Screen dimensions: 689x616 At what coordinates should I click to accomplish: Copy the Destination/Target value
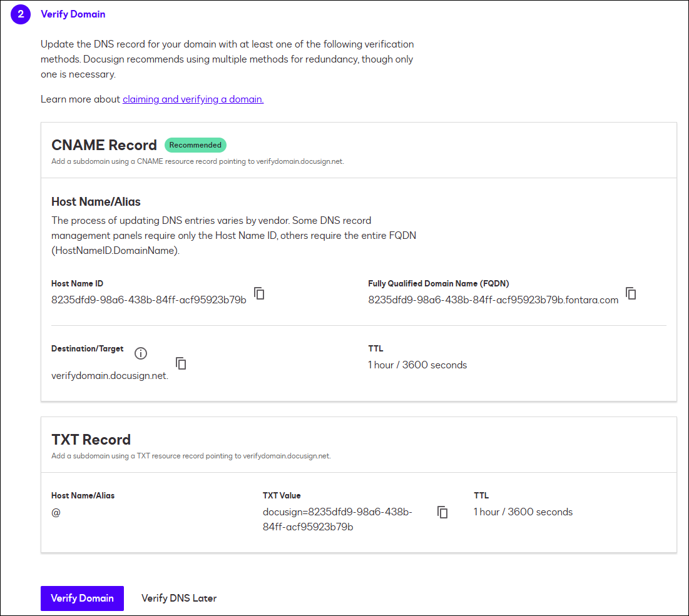click(x=181, y=363)
